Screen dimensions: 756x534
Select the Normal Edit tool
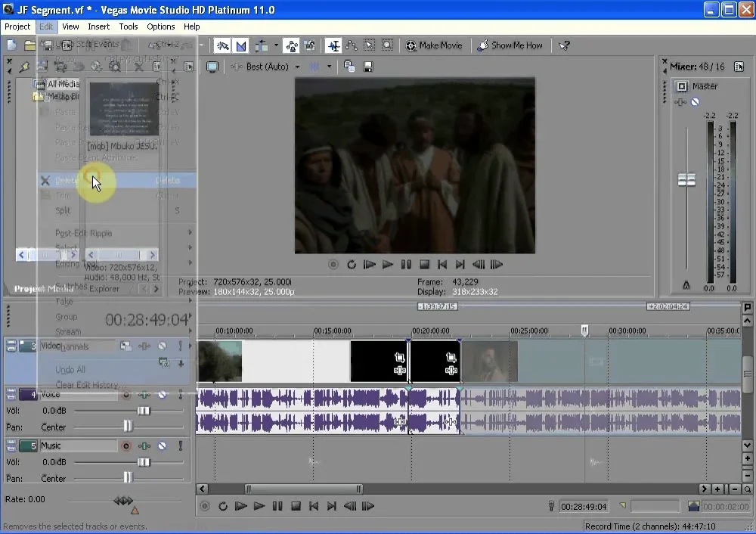tap(333, 46)
